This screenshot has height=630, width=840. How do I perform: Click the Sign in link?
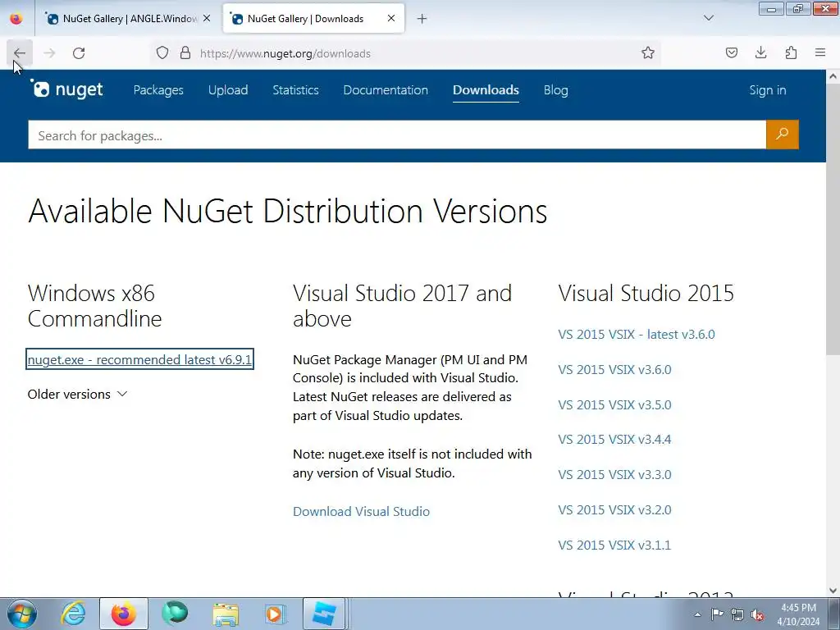pyautogui.click(x=768, y=90)
